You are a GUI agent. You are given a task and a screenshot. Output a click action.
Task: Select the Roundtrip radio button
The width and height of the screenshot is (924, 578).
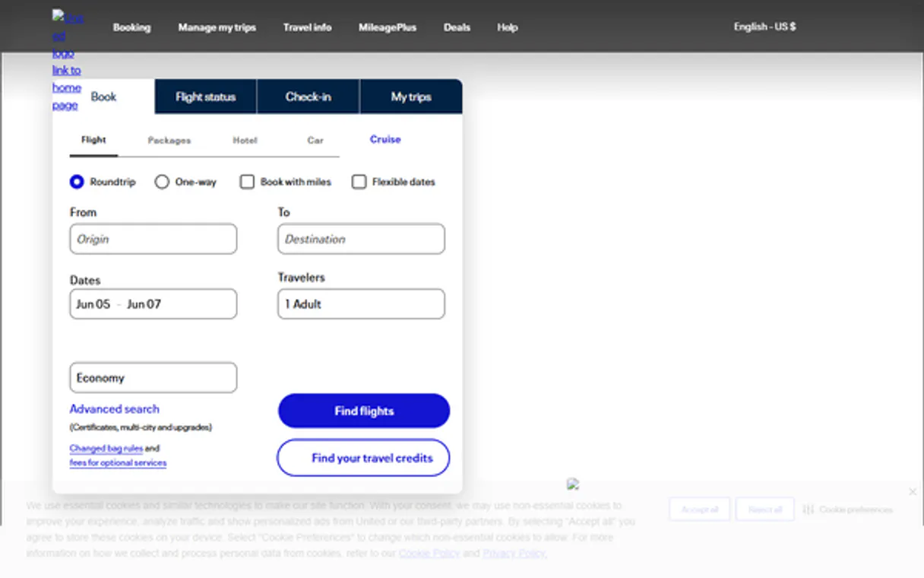[x=77, y=183]
